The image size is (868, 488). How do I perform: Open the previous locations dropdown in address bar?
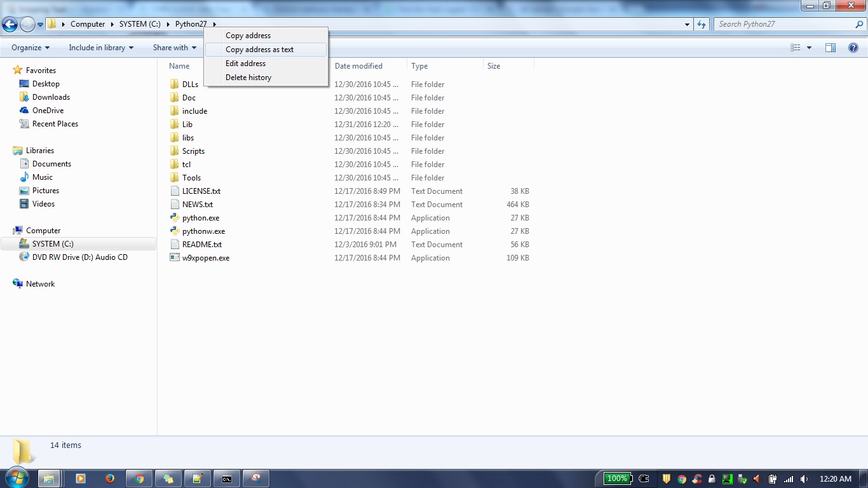[687, 24]
